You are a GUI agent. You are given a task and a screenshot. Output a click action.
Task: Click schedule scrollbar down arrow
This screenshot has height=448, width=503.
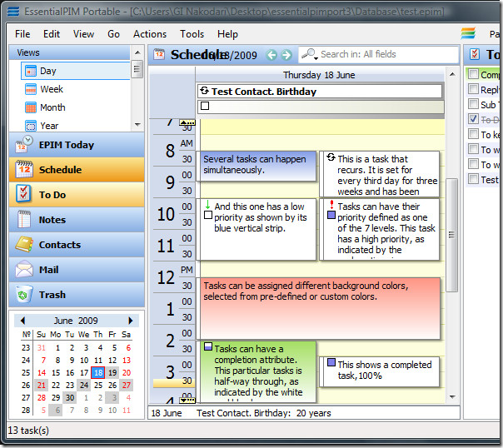point(452,397)
